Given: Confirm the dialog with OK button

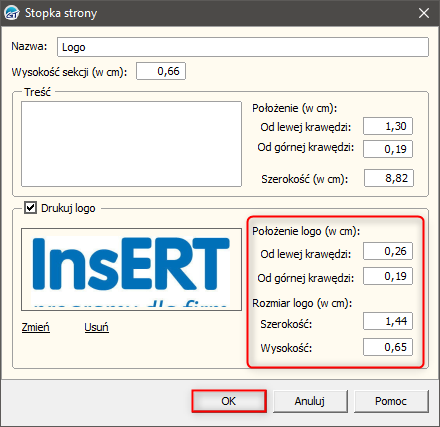Looking at the screenshot, I should tap(229, 401).
